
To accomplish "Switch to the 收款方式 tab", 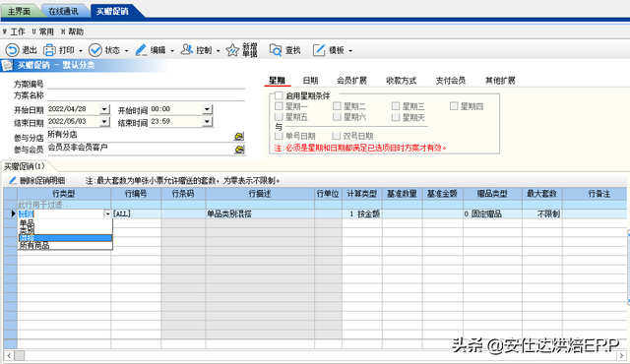I will click(x=401, y=81).
